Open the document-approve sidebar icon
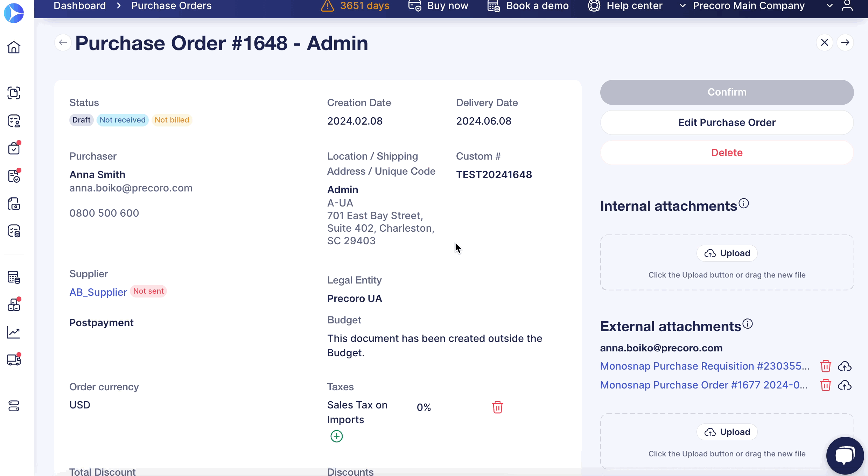The width and height of the screenshot is (868, 476). coord(14,176)
